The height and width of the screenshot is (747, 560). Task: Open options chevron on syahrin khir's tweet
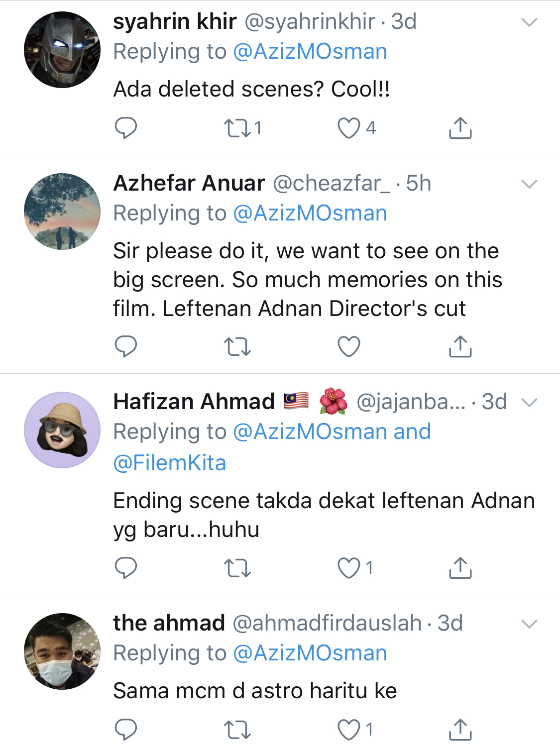point(529,22)
